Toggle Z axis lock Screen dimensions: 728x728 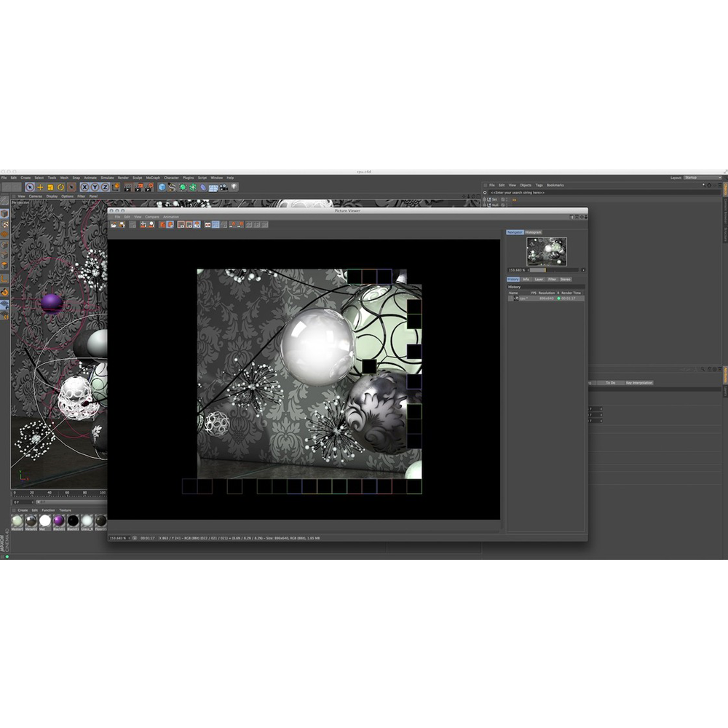click(x=105, y=187)
